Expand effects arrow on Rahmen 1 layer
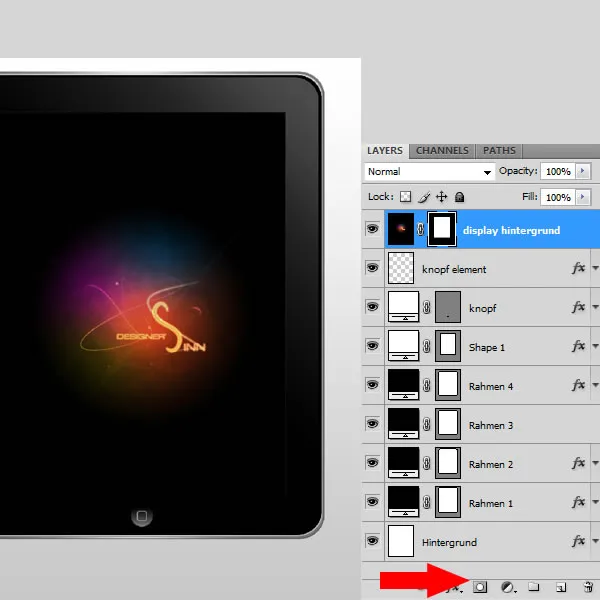The height and width of the screenshot is (600, 600). 595,502
